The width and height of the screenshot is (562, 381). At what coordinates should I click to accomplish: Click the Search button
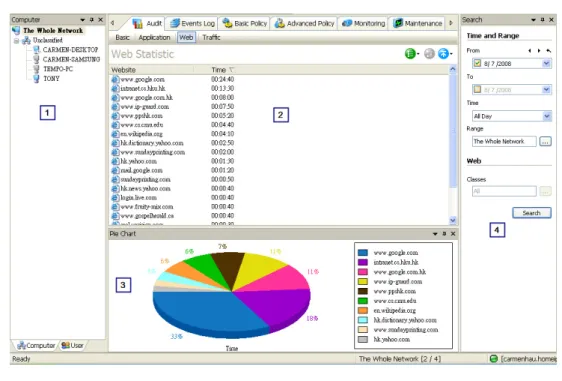coord(532,213)
